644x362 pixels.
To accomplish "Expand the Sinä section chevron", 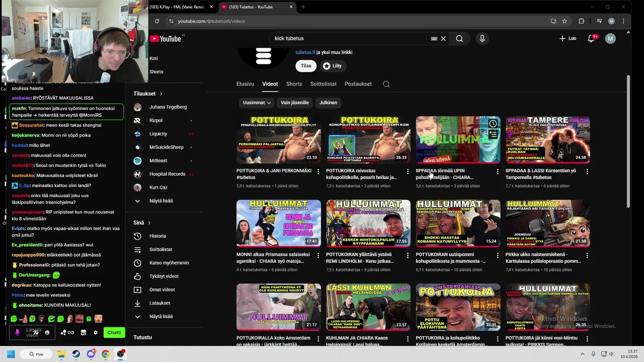I will pos(149,223).
